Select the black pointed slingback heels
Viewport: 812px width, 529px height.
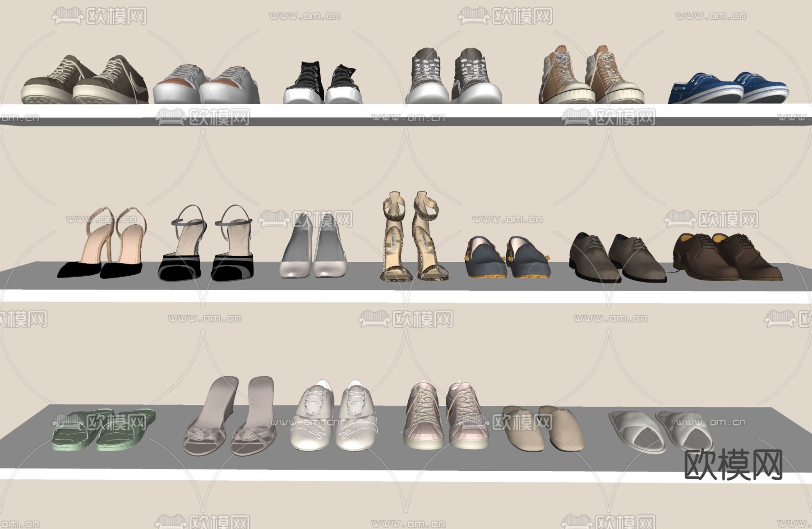(x=101, y=243)
